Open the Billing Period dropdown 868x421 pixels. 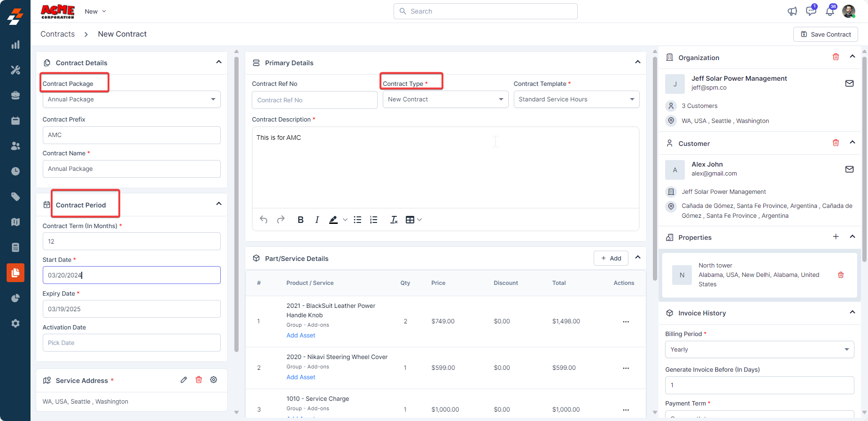(759, 350)
